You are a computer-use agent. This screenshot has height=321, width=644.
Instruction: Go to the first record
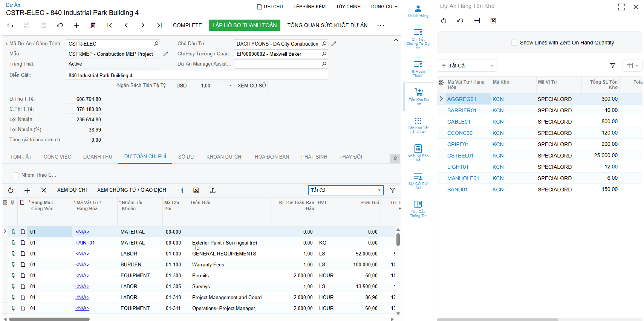pos(110,25)
